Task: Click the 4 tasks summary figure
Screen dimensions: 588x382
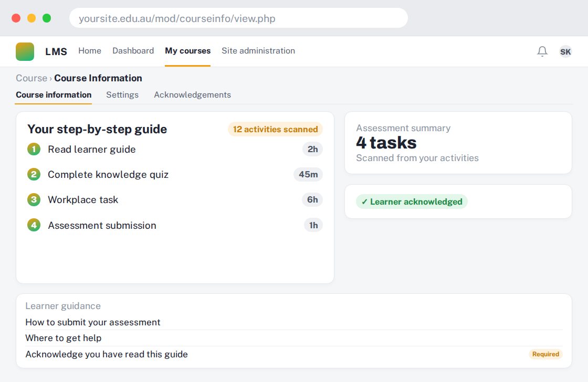Action: click(x=386, y=143)
